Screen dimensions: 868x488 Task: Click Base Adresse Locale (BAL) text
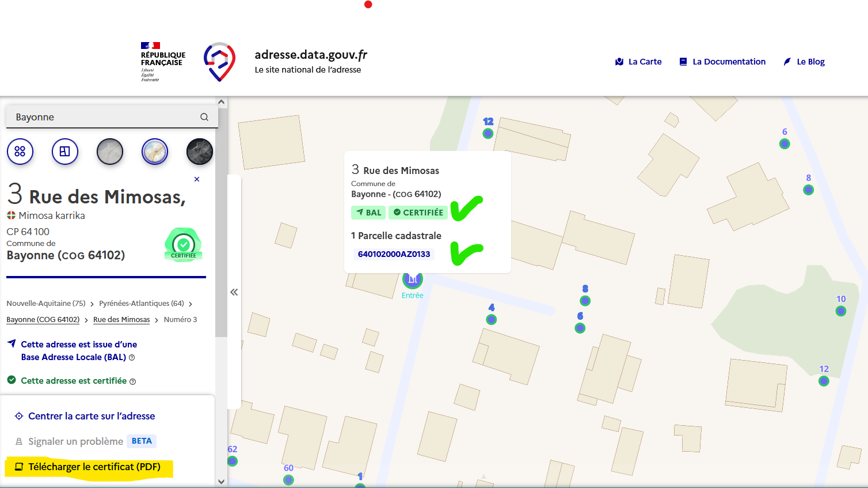tap(74, 357)
